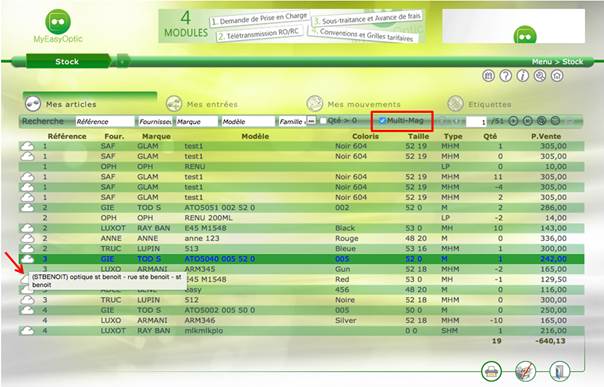The image size is (604, 387).
Task: Open the help question mark icon
Action: (x=505, y=76)
